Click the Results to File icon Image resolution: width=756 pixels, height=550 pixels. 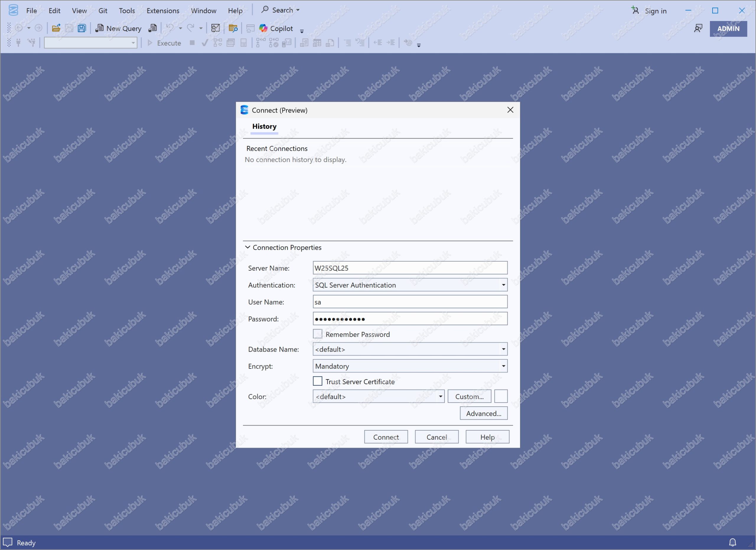[x=330, y=43]
